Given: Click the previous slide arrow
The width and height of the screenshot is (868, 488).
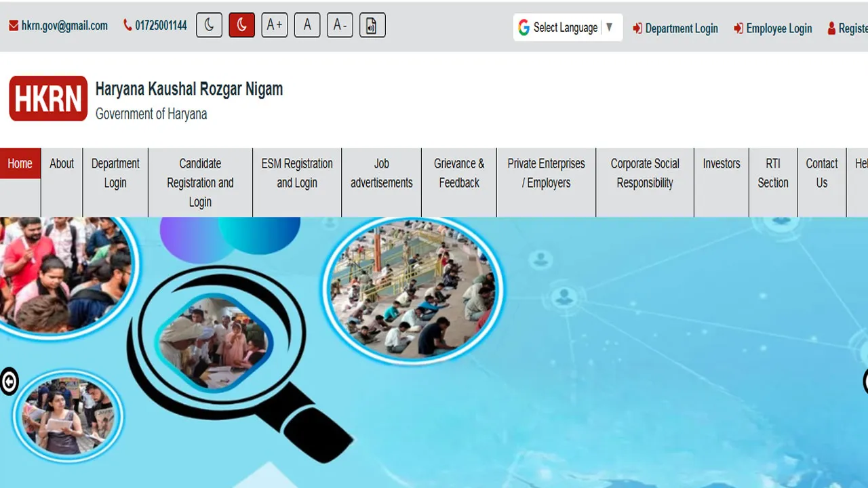Looking at the screenshot, I should (x=9, y=382).
